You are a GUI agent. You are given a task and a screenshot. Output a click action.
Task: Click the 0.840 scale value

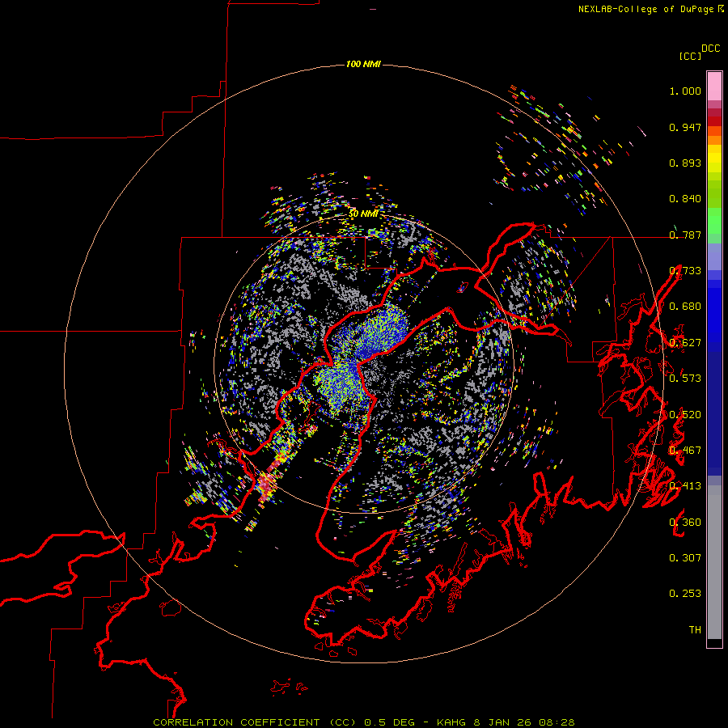[685, 199]
